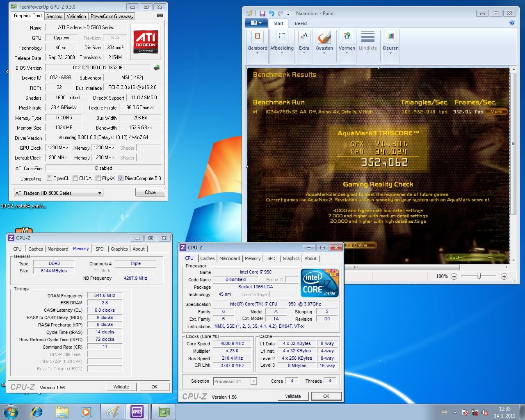Switch to Beeld tab in Paint
The image size is (525, 420).
(301, 23)
